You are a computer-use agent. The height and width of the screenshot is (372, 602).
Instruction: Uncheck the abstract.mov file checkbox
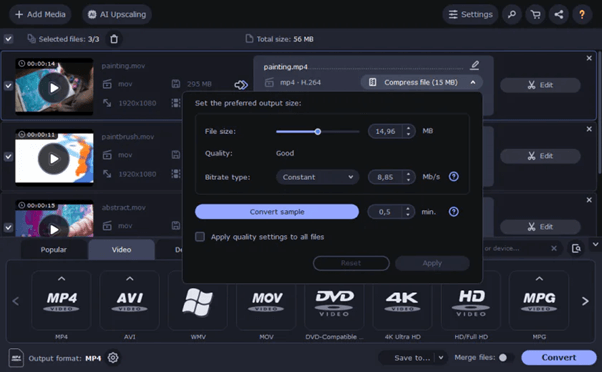click(x=8, y=227)
